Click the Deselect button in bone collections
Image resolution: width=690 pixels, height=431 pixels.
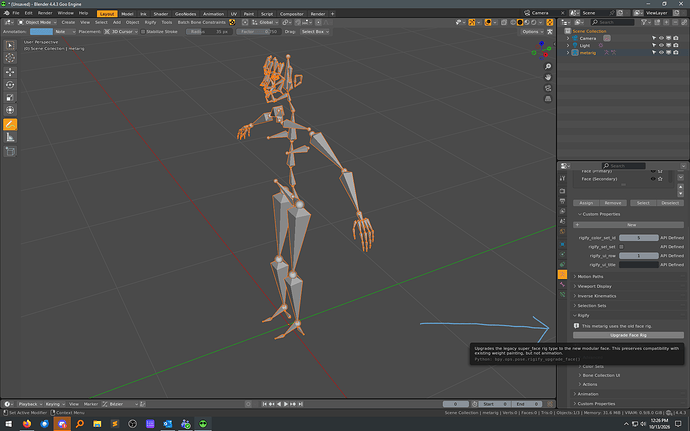tap(670, 203)
